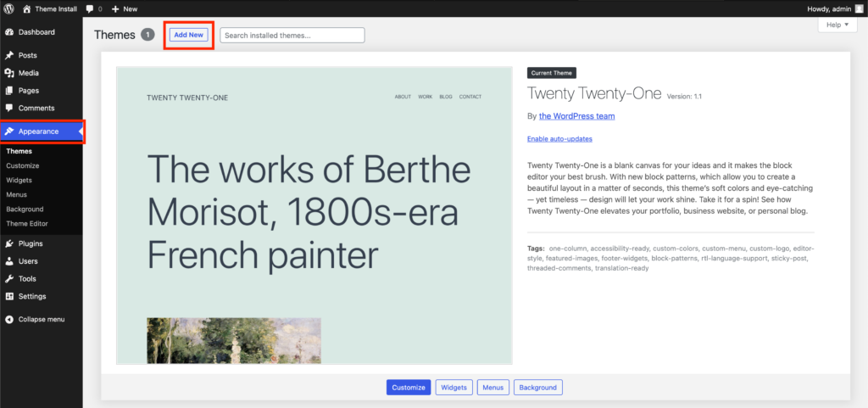Open the Theme Editor submenu item
868x408 pixels.
(x=27, y=224)
